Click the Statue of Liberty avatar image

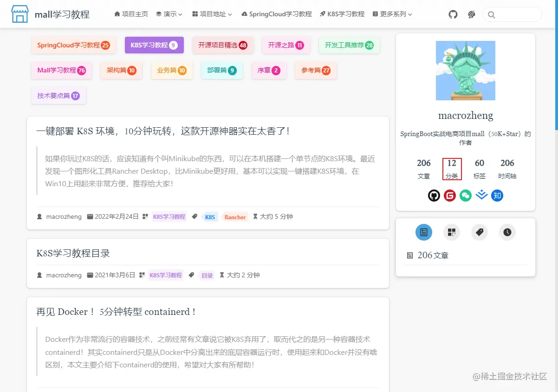(x=466, y=71)
